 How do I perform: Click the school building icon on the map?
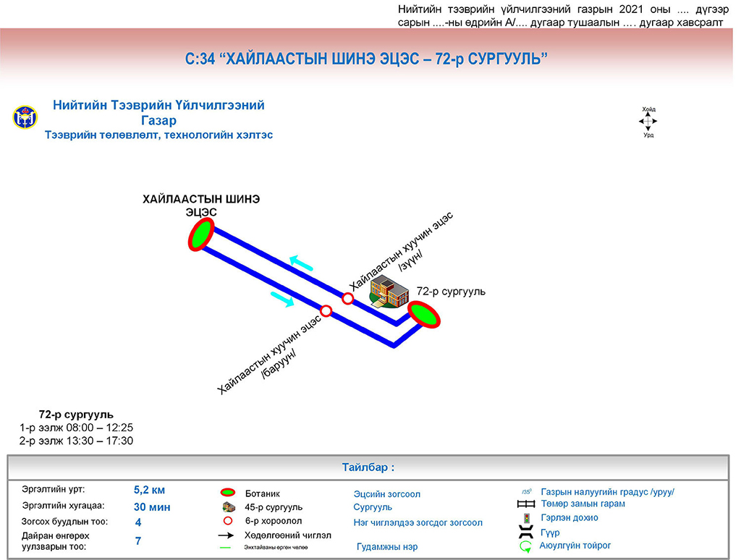(388, 292)
